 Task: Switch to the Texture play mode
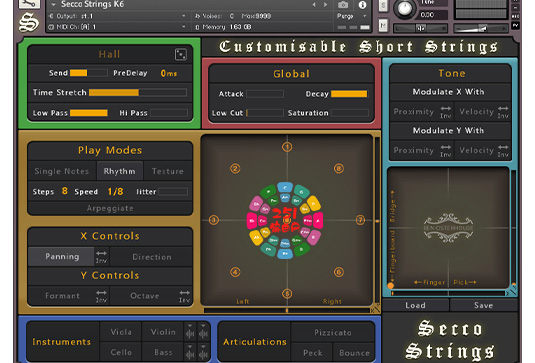168,171
